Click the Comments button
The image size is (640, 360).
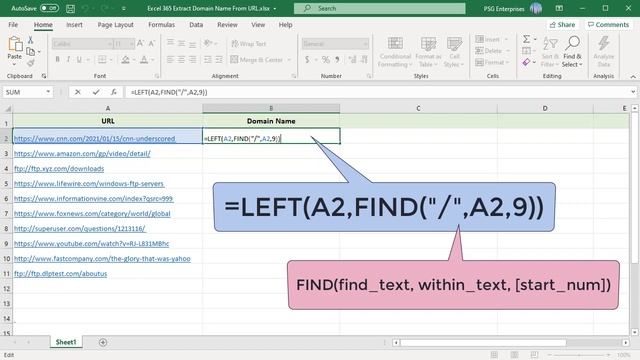click(608, 24)
